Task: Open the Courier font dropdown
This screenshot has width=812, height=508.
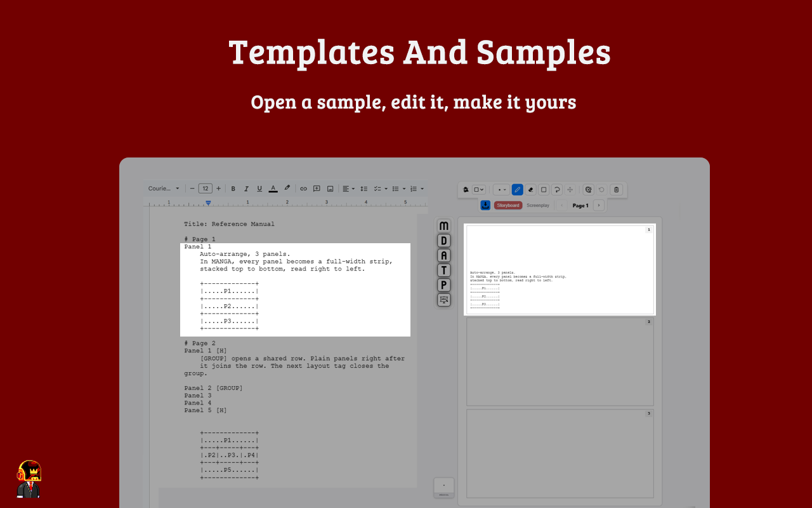Action: 164,189
